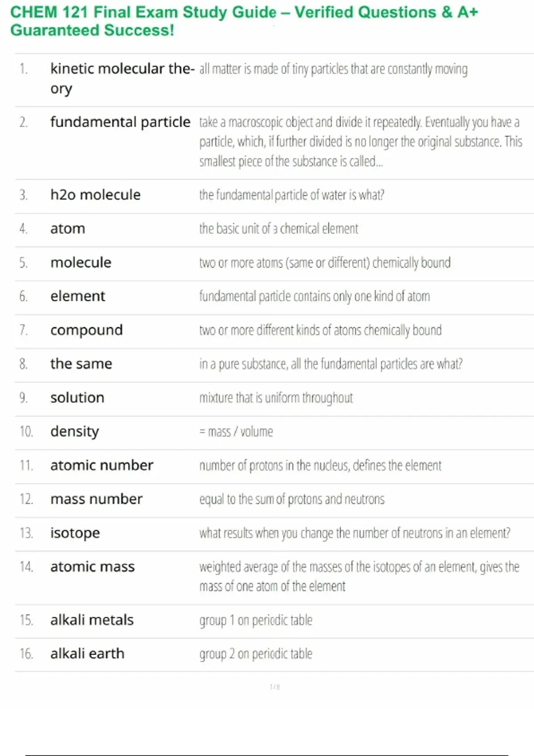
Task: Click the 'compound' term
Action: [86, 330]
